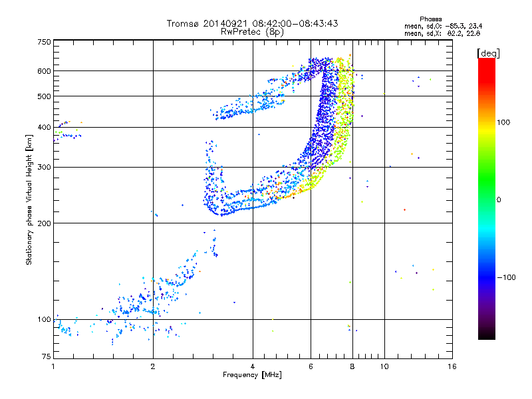
Task: Select the 'mean, sd,X: 82.2, 22.8' line
Action: 442,33
